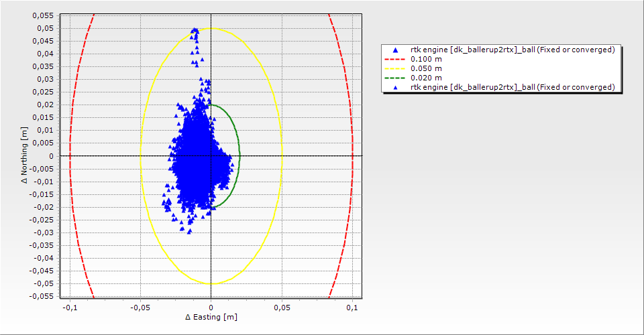Viewport: 644px width, 335px height.
Task: Click the '-0,05' tick on the Easting axis
Action: point(140,308)
